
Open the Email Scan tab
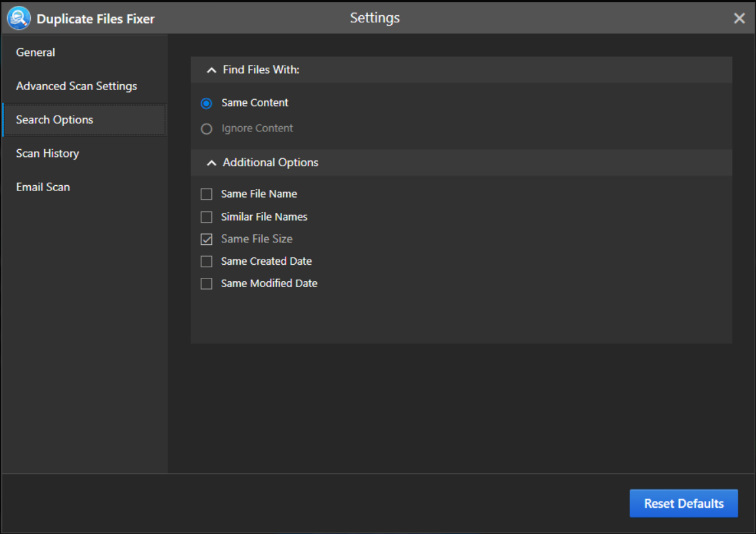pos(43,187)
